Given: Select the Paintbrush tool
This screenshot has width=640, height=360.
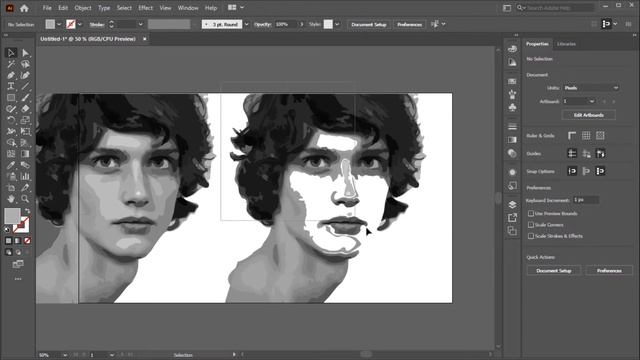Looking at the screenshot, I should (x=25, y=98).
